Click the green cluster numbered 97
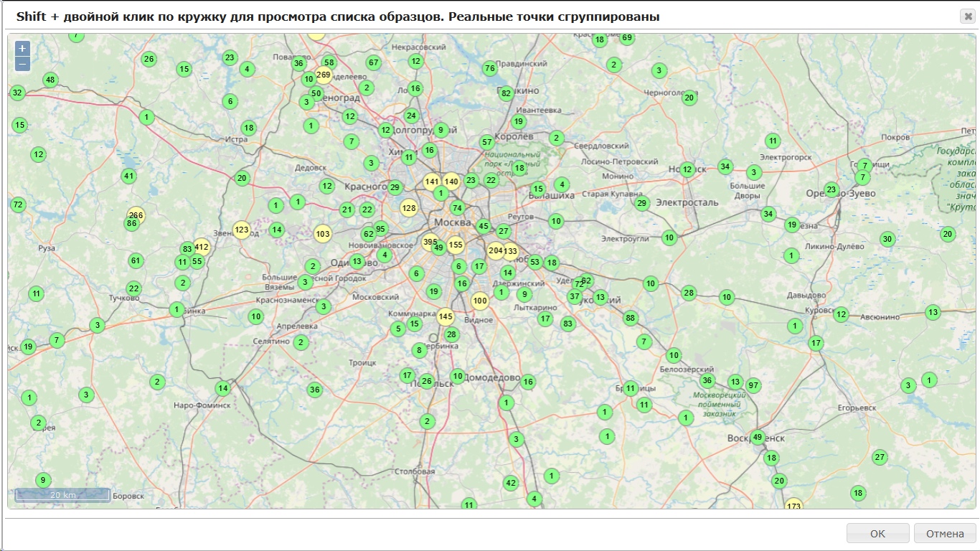 pyautogui.click(x=753, y=385)
